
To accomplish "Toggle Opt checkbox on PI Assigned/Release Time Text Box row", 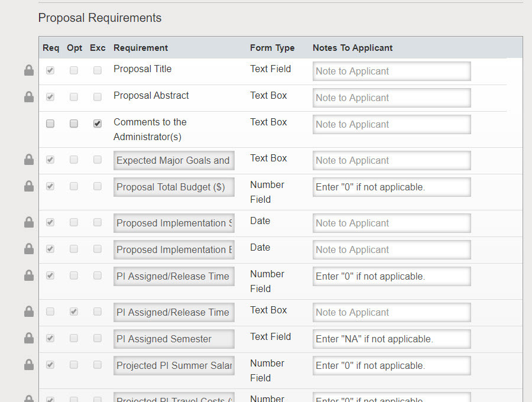I will (74, 312).
